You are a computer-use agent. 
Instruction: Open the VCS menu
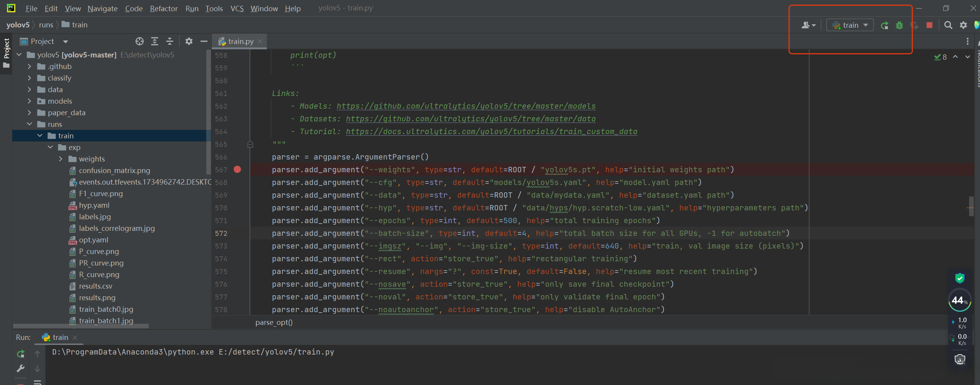click(x=237, y=8)
